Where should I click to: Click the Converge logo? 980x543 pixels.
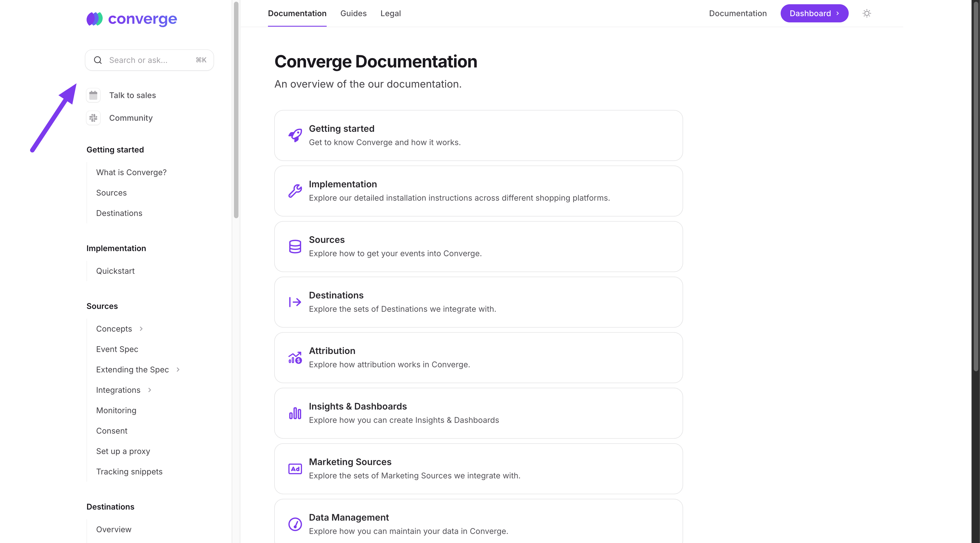click(132, 19)
